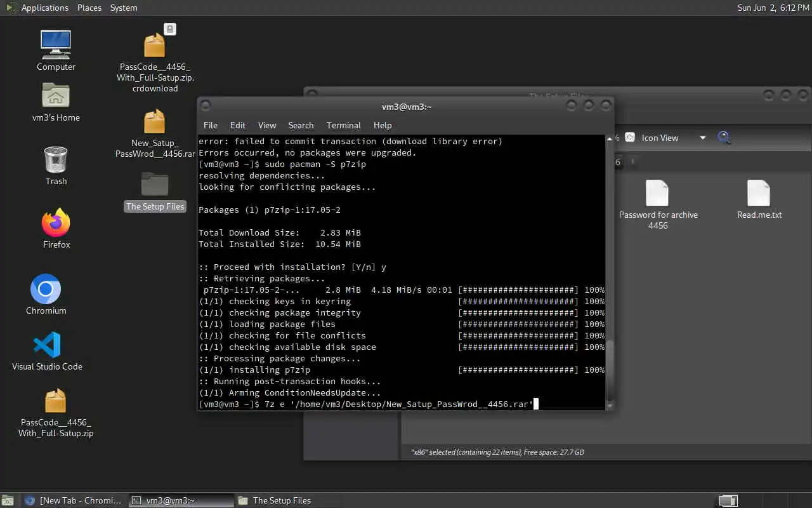
Task: Click the search magnifier in file manager
Action: point(724,137)
